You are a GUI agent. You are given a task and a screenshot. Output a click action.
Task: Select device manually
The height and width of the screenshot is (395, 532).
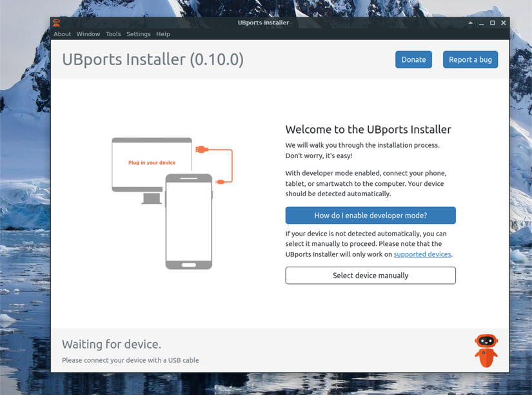pos(370,275)
